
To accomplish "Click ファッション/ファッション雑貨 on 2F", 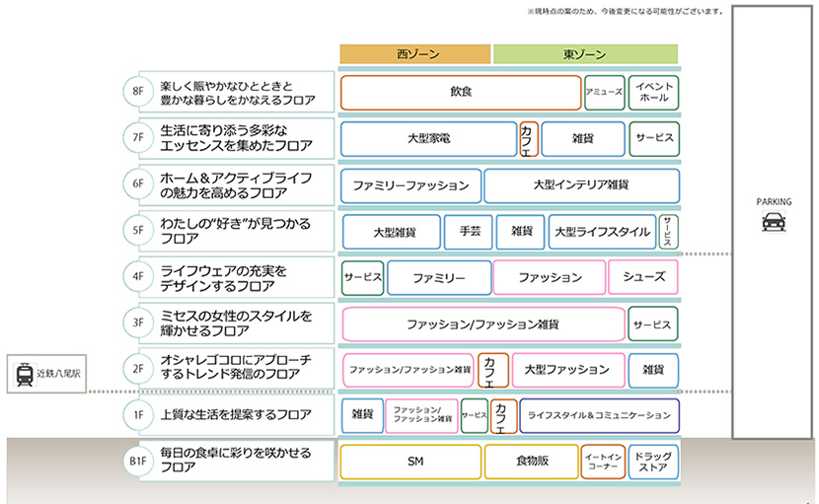I will tap(408, 370).
